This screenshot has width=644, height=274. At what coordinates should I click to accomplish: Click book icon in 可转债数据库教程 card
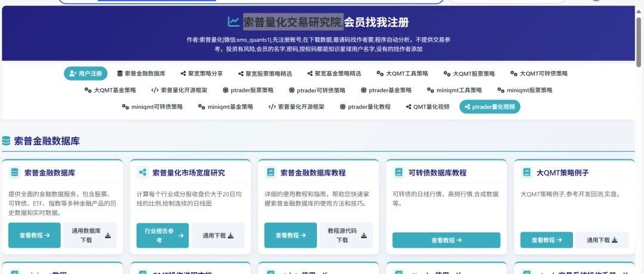click(398, 173)
